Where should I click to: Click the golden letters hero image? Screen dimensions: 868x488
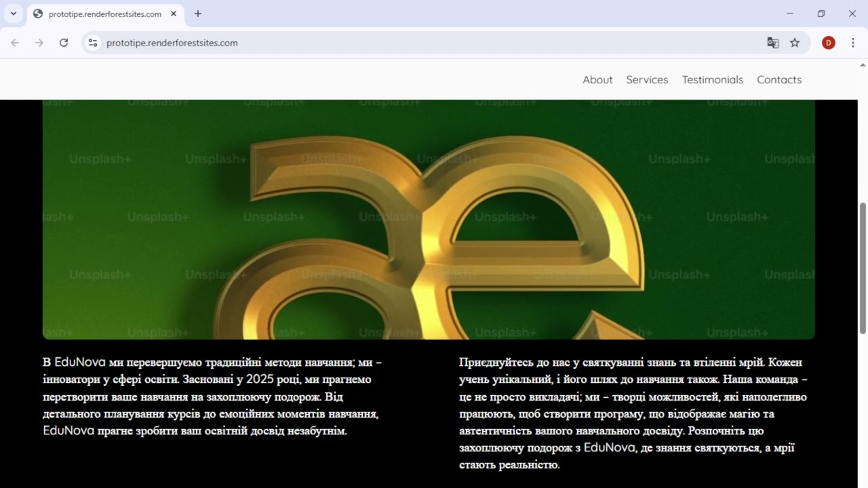429,219
